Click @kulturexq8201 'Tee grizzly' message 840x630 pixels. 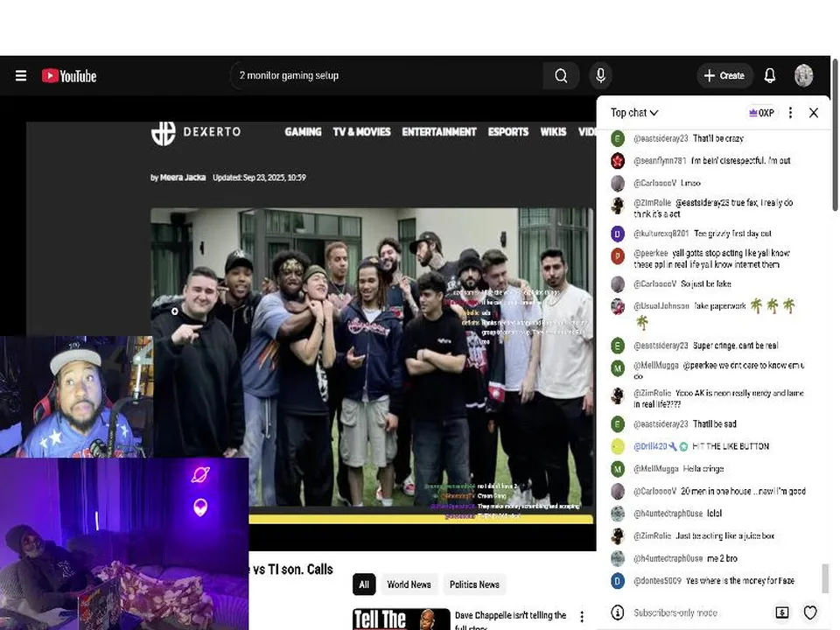(x=732, y=234)
